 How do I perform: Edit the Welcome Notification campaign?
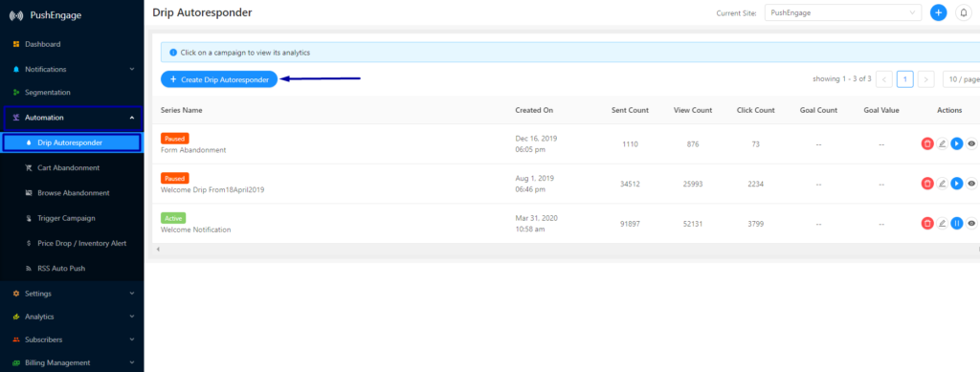pyautogui.click(x=942, y=223)
